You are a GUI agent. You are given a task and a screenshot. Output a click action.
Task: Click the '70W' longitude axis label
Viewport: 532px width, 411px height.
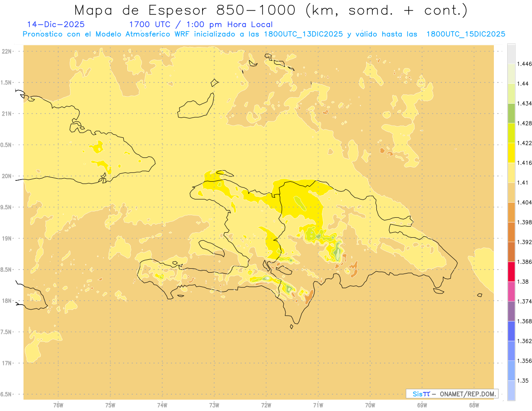tap(370, 406)
